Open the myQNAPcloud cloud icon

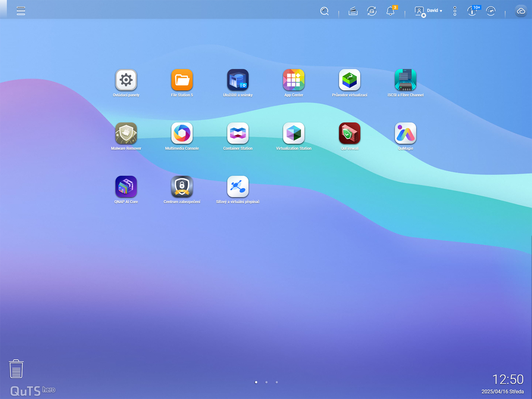coord(521,11)
